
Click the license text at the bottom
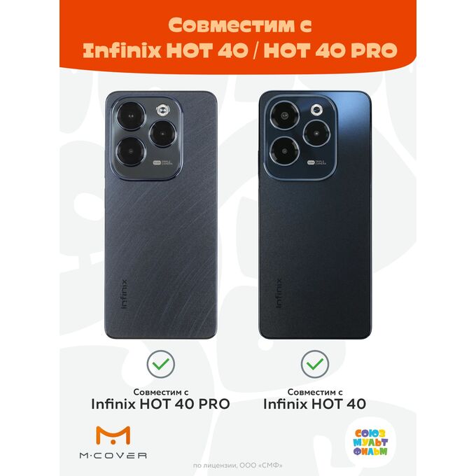[x=238, y=465]
